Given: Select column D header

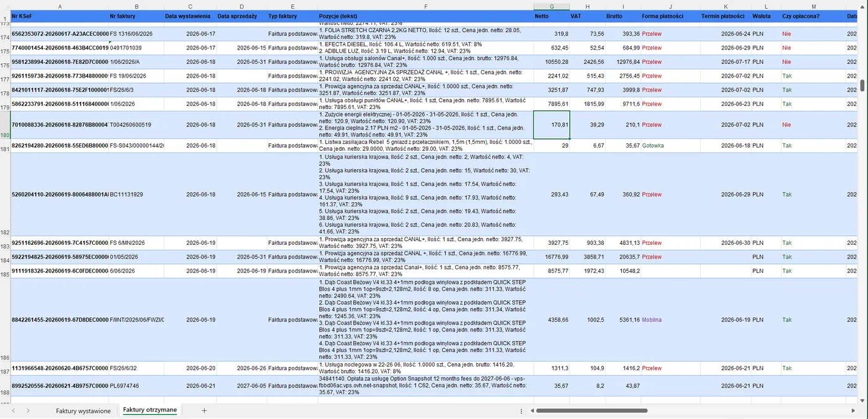Looking at the screenshot, I should click(x=241, y=6).
